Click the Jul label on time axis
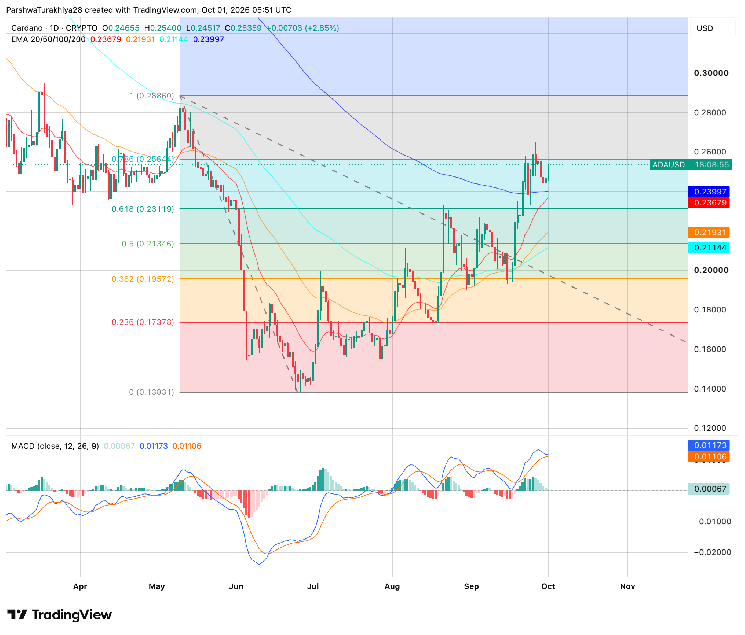The image size is (745, 635). 313,587
